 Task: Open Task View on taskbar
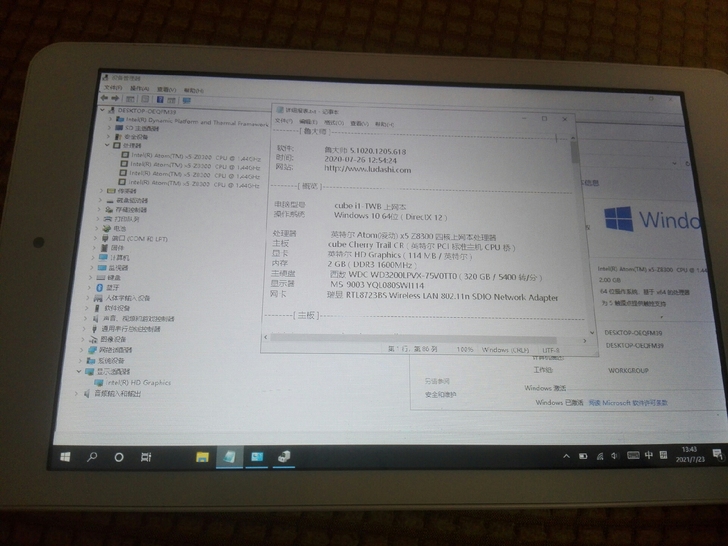pos(146,457)
